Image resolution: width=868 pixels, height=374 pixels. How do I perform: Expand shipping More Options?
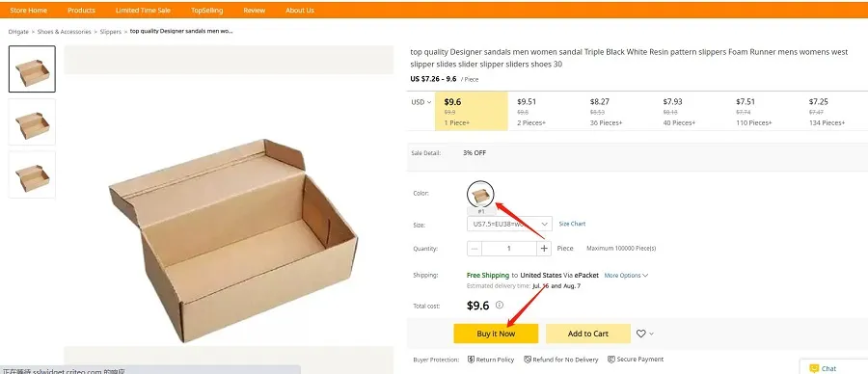tap(626, 275)
